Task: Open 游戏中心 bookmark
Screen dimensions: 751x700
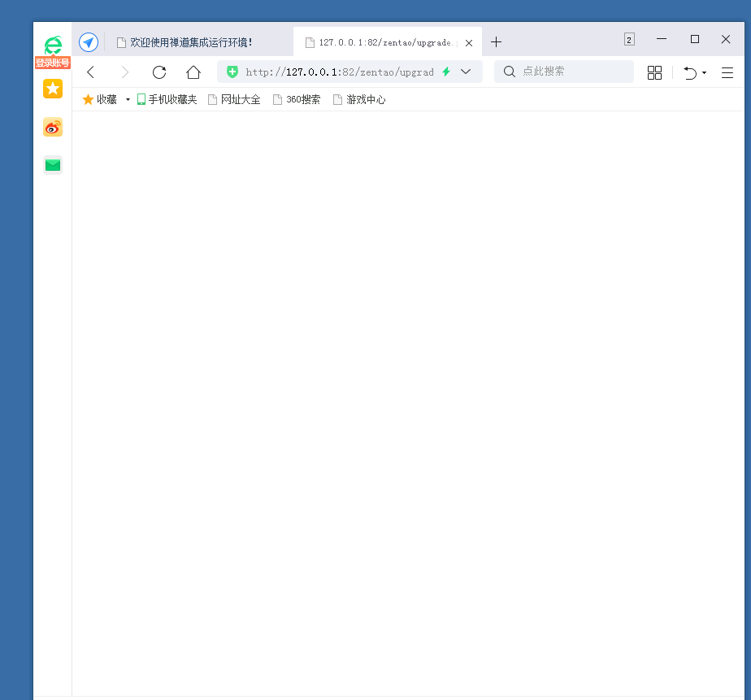Action: tap(359, 100)
